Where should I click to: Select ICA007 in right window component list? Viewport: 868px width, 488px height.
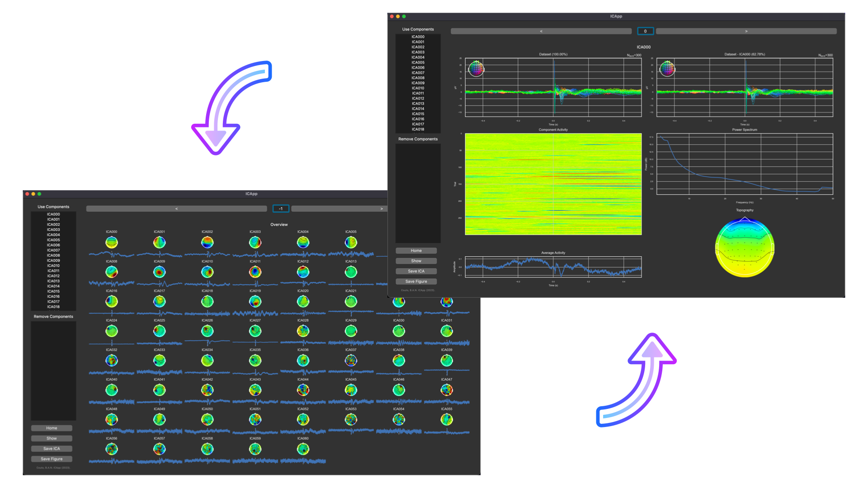(418, 73)
